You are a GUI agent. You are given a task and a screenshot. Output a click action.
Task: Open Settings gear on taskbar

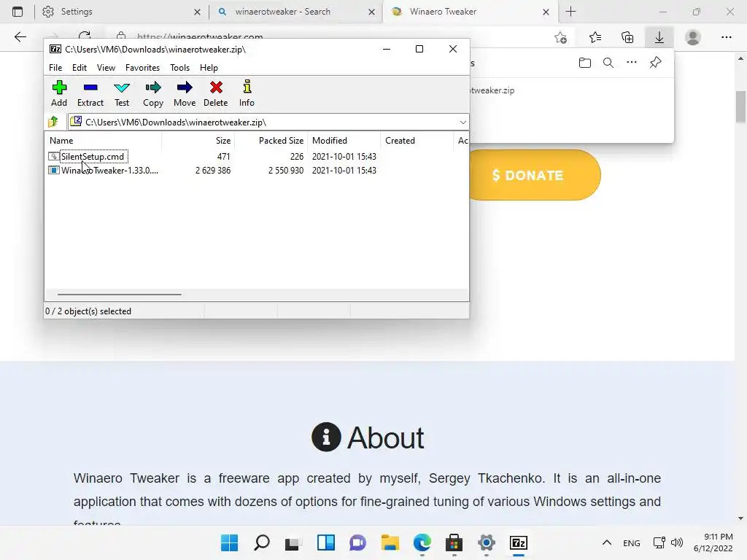487,542
